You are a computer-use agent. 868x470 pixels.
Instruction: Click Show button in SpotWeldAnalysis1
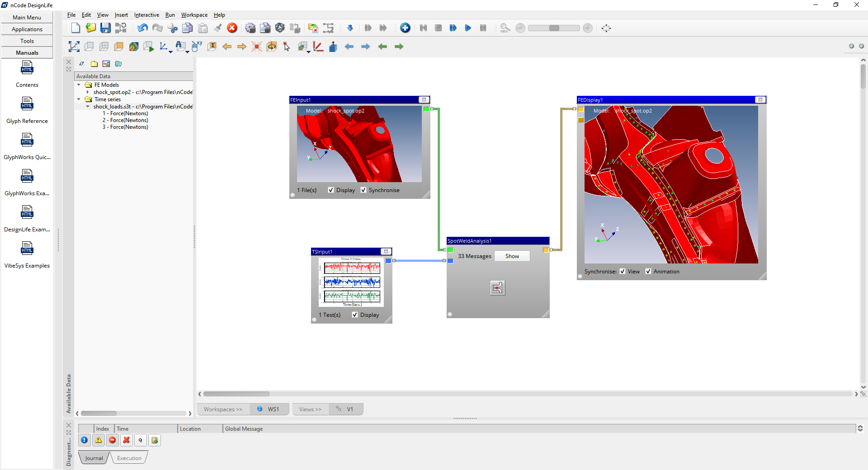pos(512,256)
